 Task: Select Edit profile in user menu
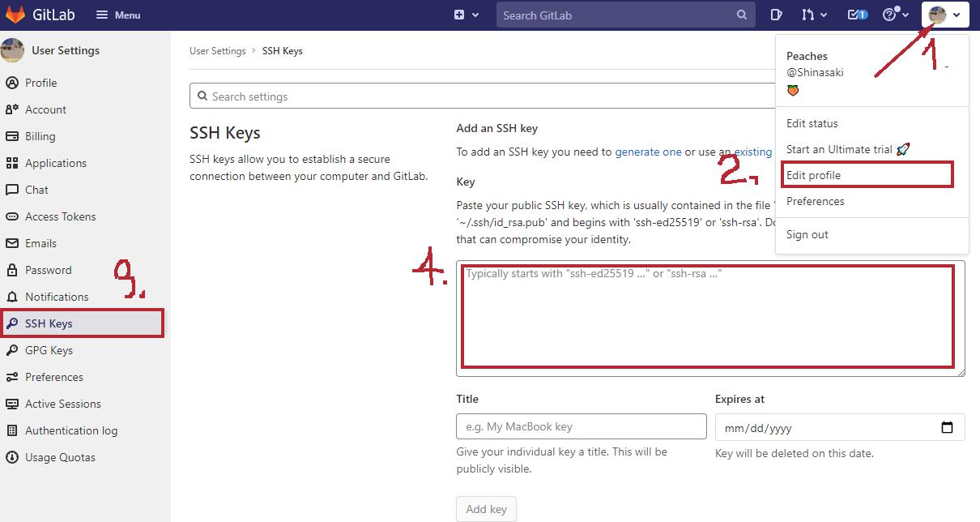tap(813, 175)
